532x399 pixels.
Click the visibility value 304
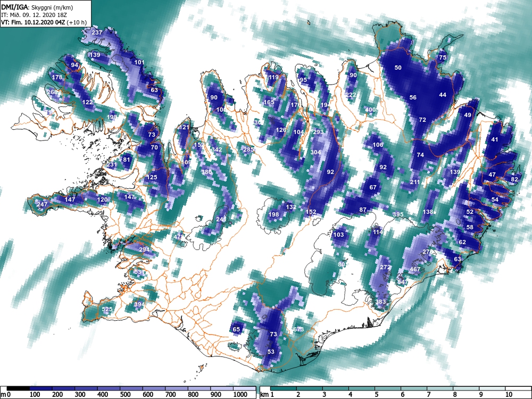point(315,152)
